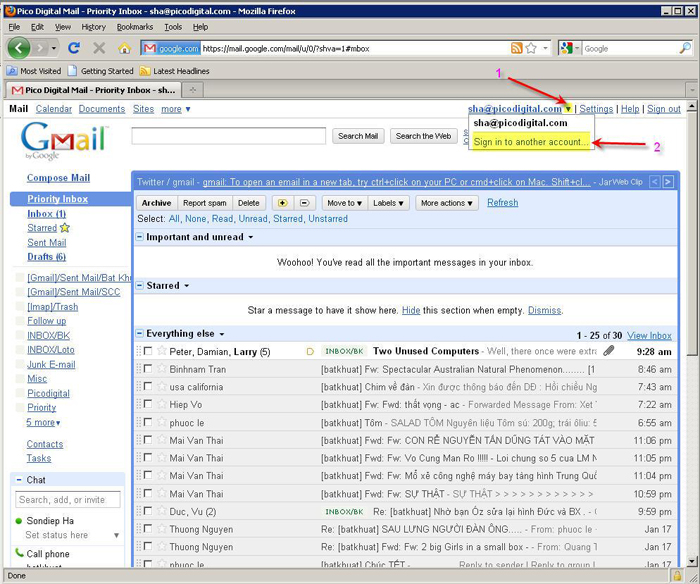The height and width of the screenshot is (584, 700).
Task: Click the attachment paperclip on Two Unused Computers
Action: pyautogui.click(x=608, y=351)
